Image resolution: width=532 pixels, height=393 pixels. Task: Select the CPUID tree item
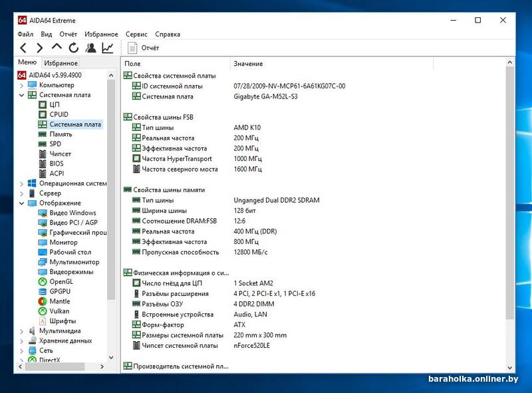59,114
